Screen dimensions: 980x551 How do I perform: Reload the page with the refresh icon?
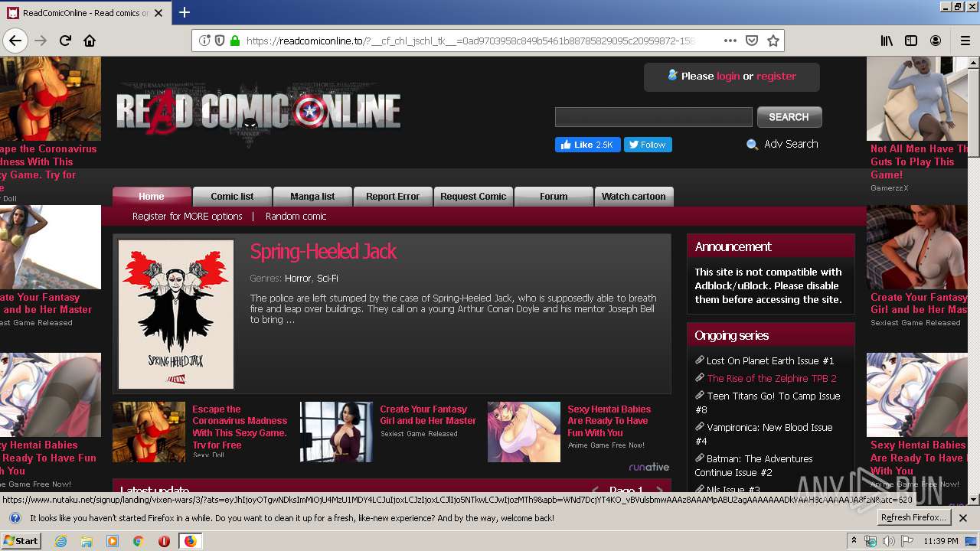pos(65,41)
